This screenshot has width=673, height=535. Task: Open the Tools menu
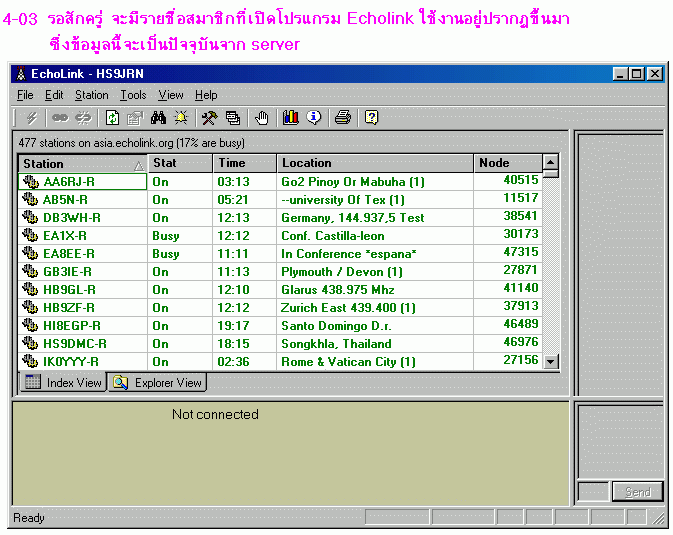tap(133, 95)
